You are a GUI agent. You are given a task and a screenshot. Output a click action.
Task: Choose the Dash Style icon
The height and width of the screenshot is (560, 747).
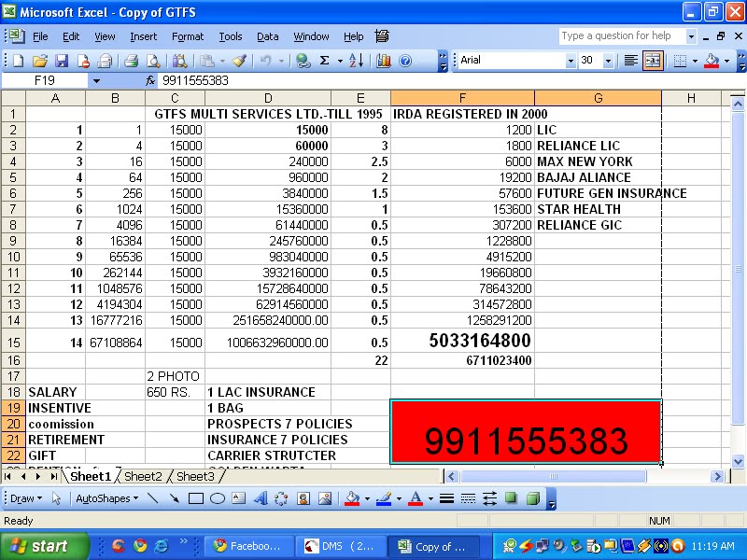click(x=469, y=498)
